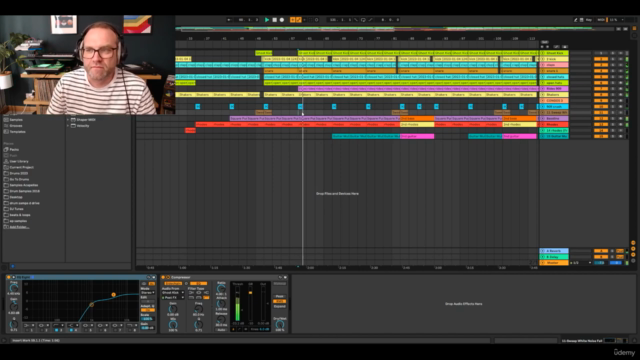This screenshot has height=360, width=640.
Task: Click the Add Folder link
Action: (x=19, y=227)
